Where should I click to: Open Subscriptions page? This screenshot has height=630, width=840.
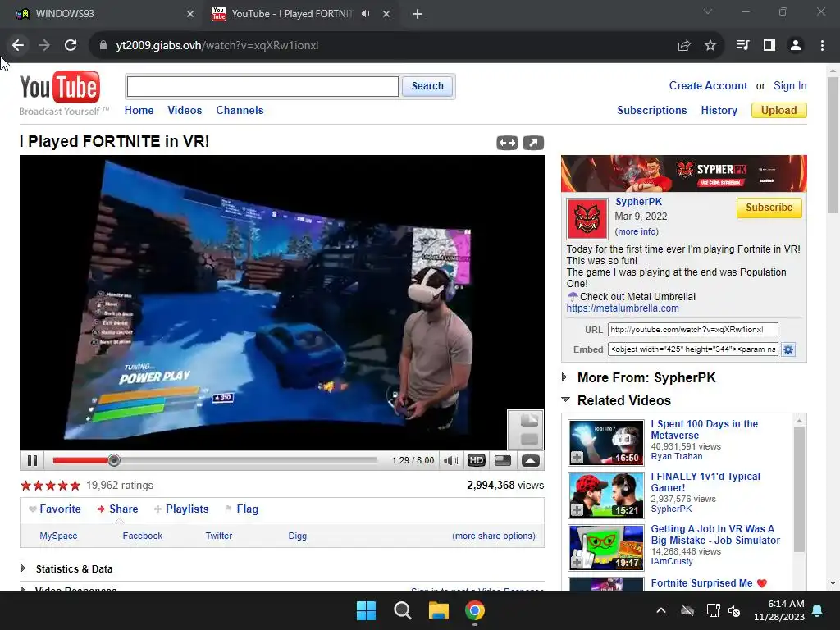click(651, 111)
